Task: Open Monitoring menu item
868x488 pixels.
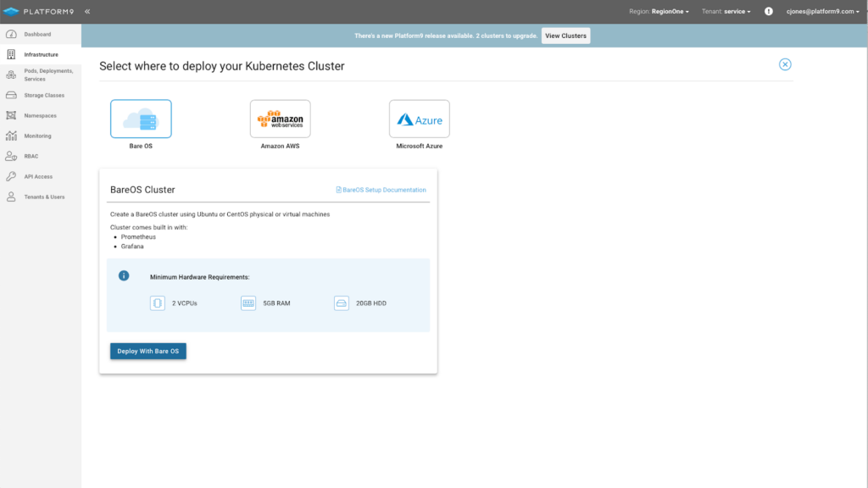Action: [x=41, y=136]
